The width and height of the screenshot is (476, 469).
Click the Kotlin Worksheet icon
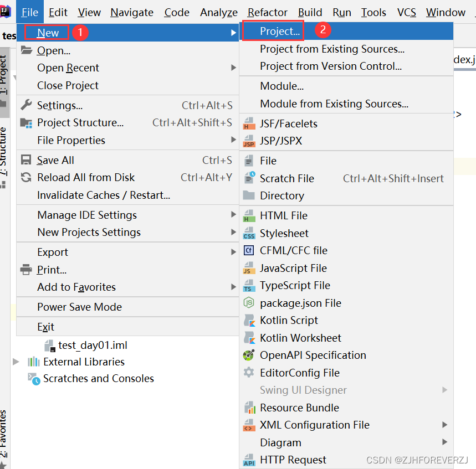(249, 338)
